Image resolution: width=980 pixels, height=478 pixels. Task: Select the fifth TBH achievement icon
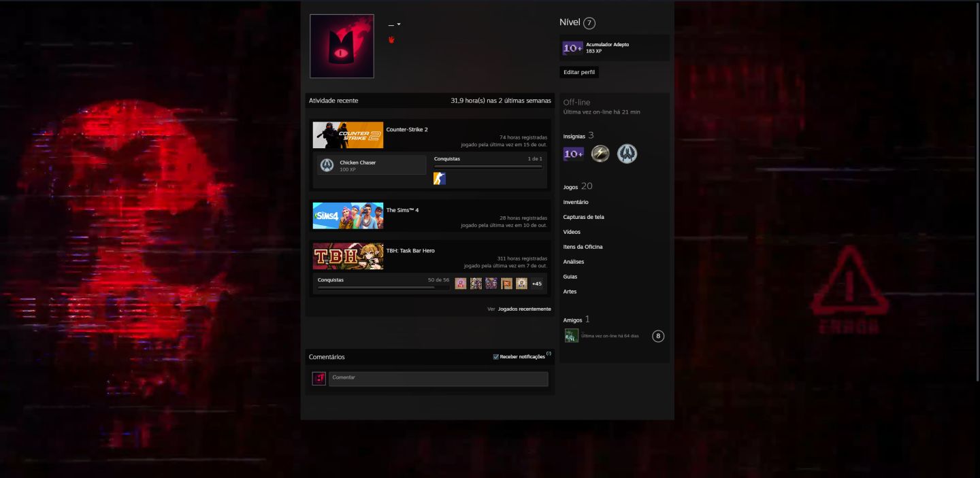521,284
